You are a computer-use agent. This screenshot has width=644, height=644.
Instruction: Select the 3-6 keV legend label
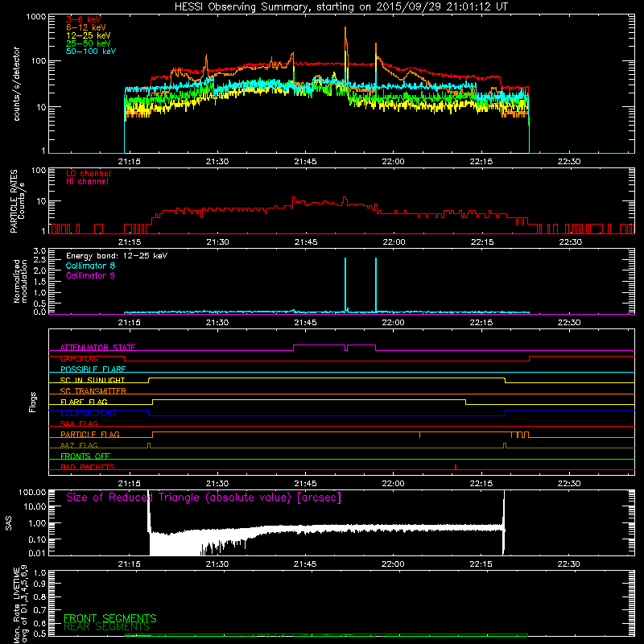click(84, 19)
